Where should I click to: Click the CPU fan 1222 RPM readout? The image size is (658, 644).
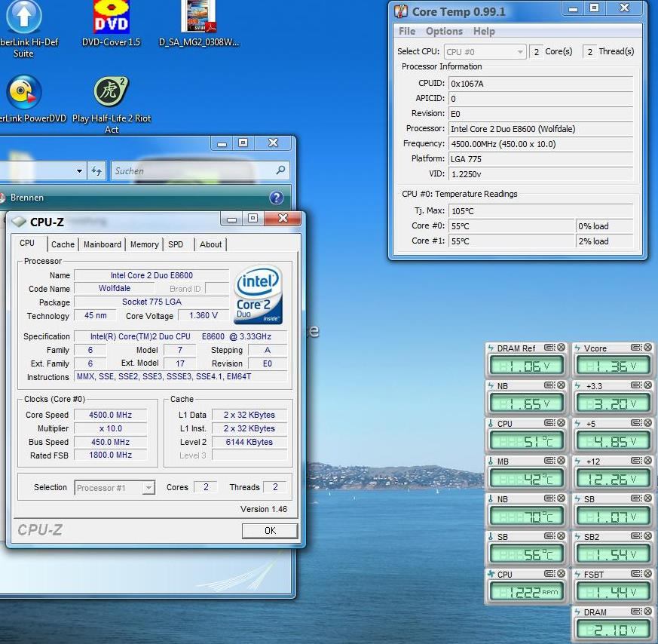click(x=526, y=593)
